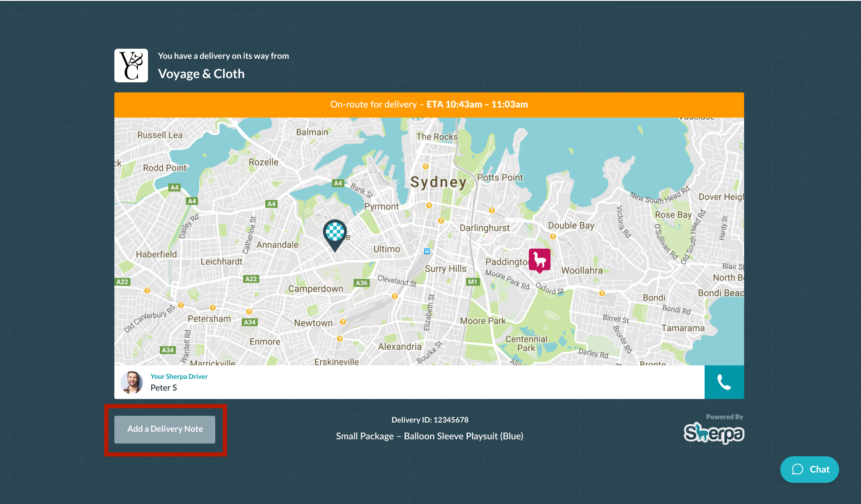Click the A36 road shield on map
The image size is (861, 504).
coord(362,283)
